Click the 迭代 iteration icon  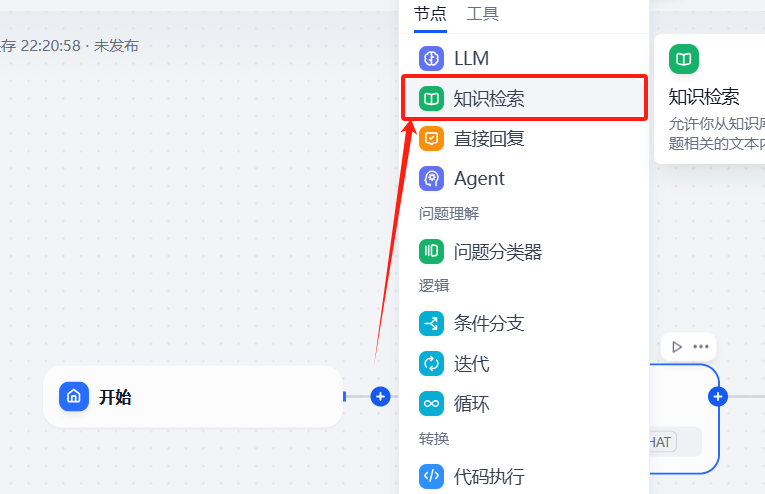(431, 363)
